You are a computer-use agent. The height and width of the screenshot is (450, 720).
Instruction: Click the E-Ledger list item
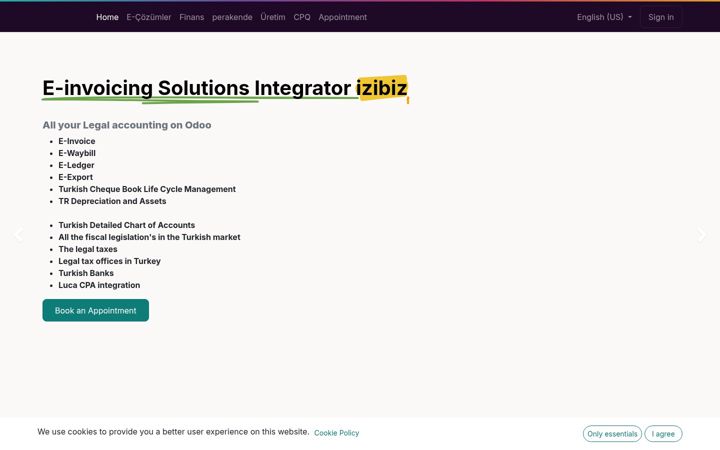pyautogui.click(x=76, y=165)
